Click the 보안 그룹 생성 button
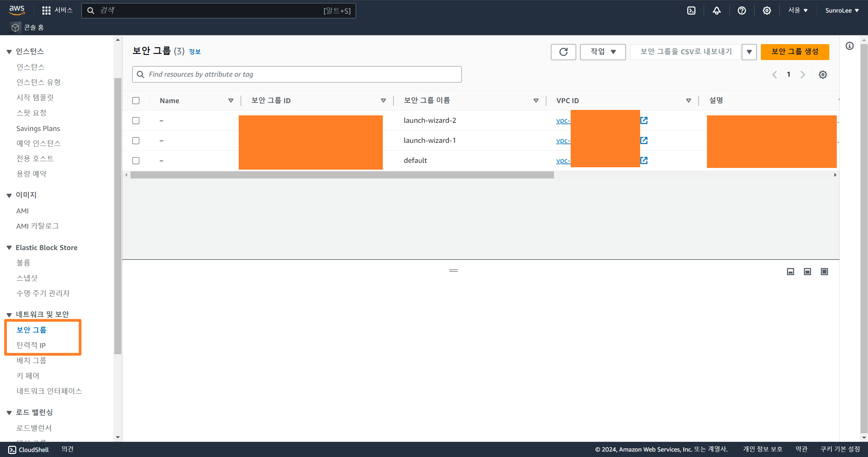The height and width of the screenshot is (457, 868). tap(795, 52)
